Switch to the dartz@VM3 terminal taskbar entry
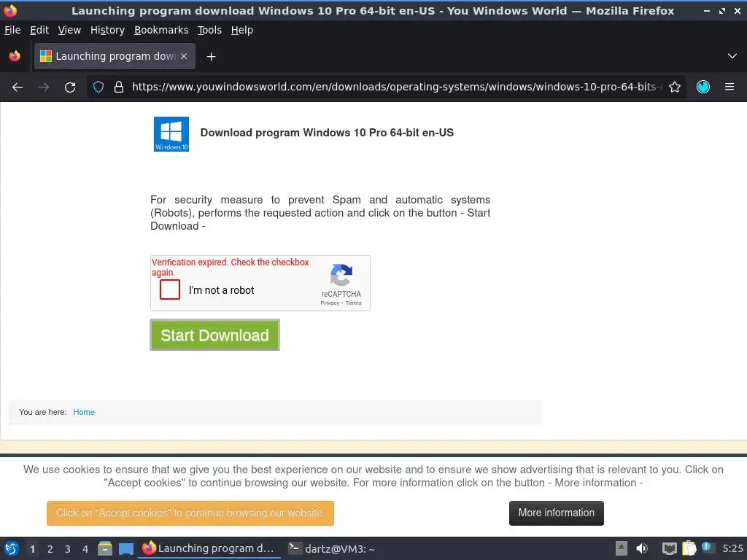 [332, 548]
